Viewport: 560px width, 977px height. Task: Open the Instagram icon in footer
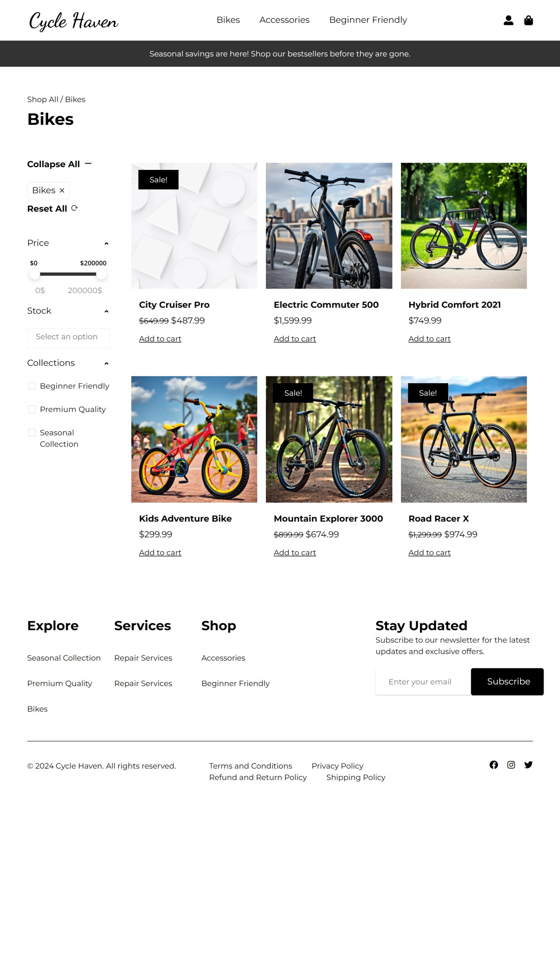pos(511,764)
